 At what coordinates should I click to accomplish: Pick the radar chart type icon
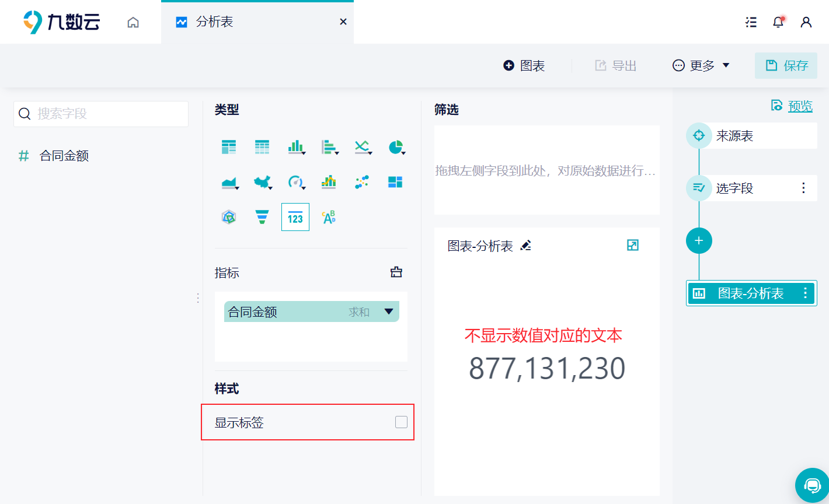(x=229, y=217)
